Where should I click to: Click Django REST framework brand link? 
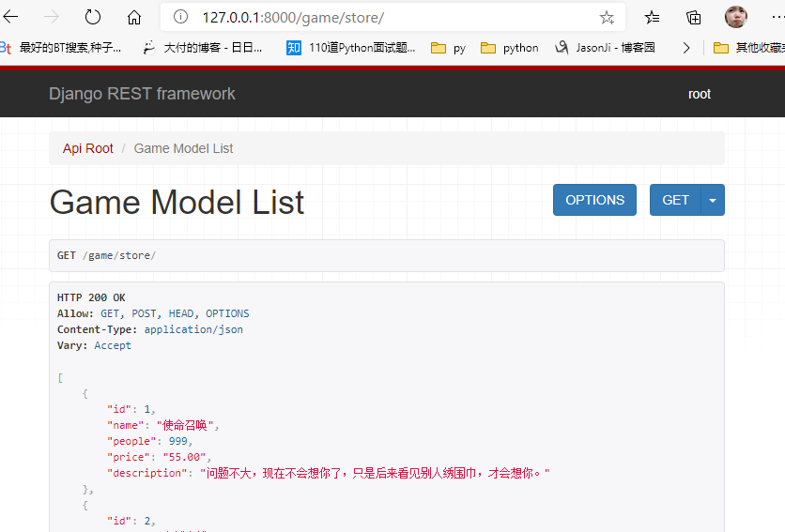(142, 94)
